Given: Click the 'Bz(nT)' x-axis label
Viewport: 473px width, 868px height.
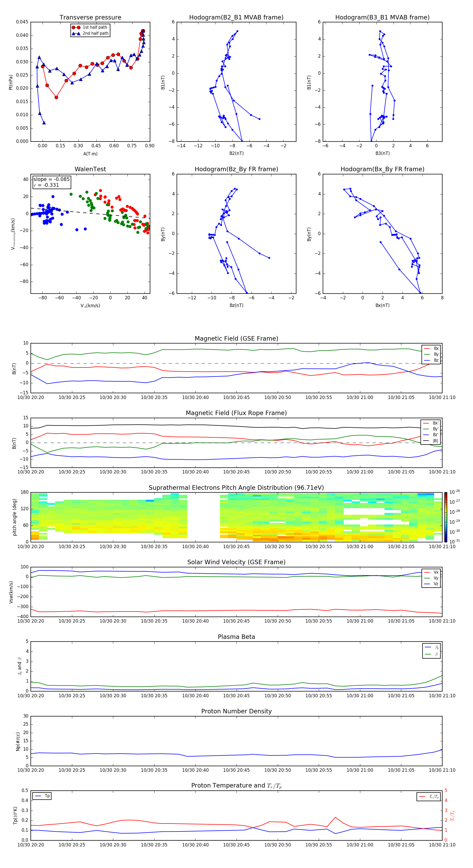Looking at the screenshot, I should [x=236, y=305].
